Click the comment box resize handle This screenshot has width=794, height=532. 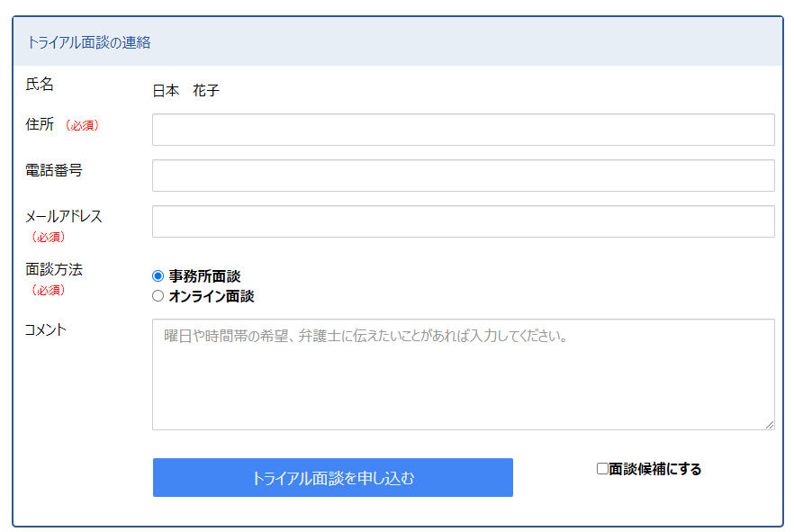click(770, 425)
